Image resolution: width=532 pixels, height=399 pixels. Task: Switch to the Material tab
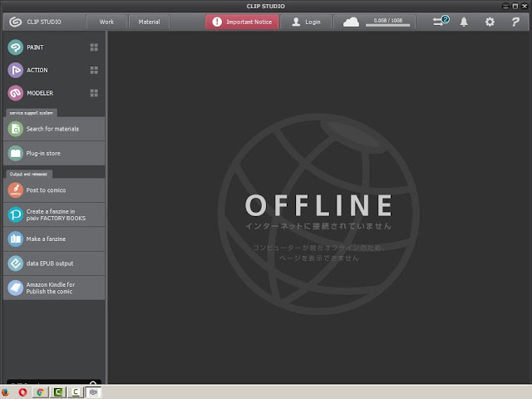click(149, 22)
